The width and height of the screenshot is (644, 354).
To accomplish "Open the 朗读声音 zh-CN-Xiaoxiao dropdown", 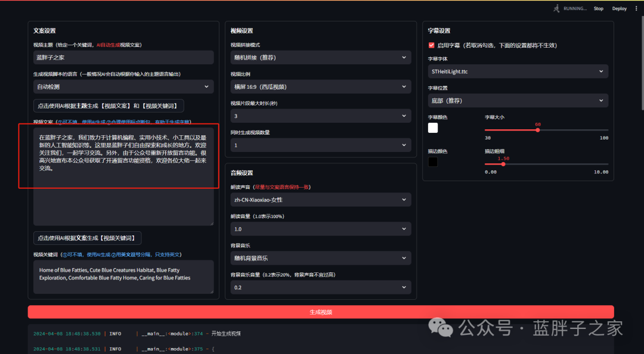I will click(320, 200).
